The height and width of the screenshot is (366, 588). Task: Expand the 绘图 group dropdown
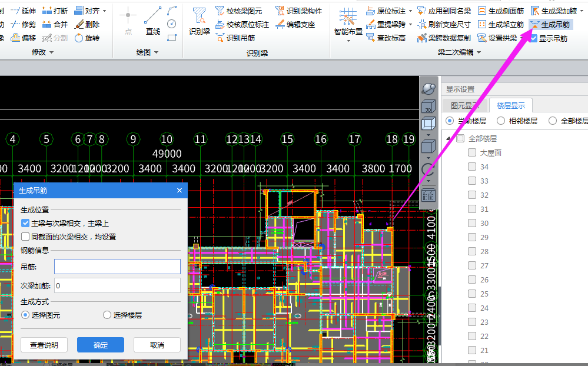pos(156,52)
